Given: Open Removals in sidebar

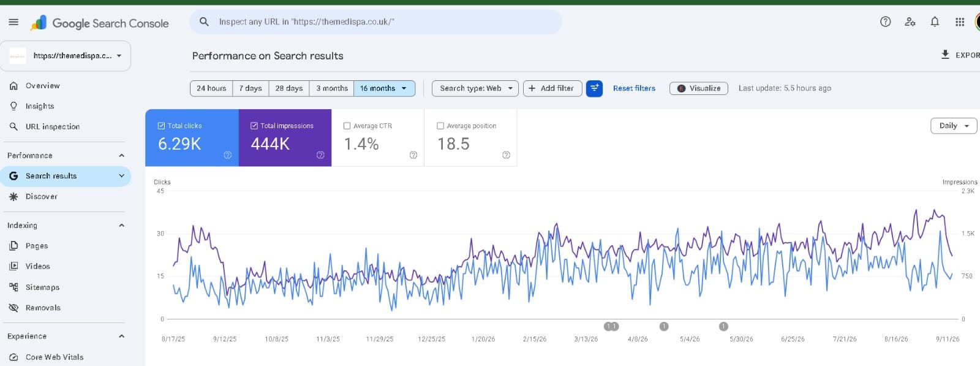Looking at the screenshot, I should (43, 308).
